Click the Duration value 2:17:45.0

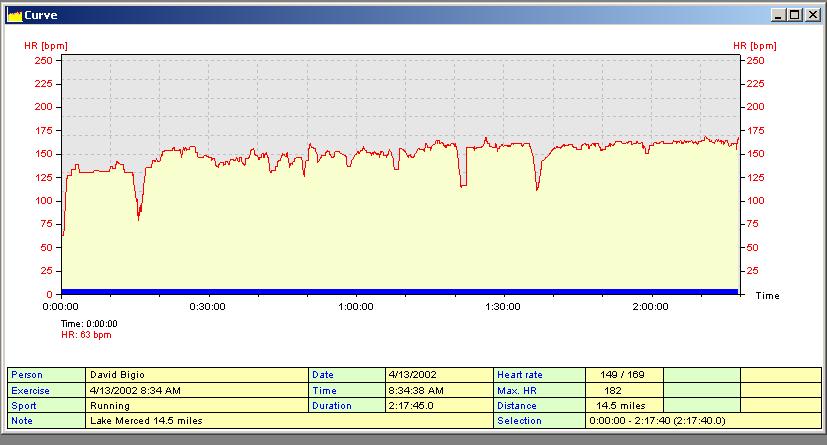point(438,406)
